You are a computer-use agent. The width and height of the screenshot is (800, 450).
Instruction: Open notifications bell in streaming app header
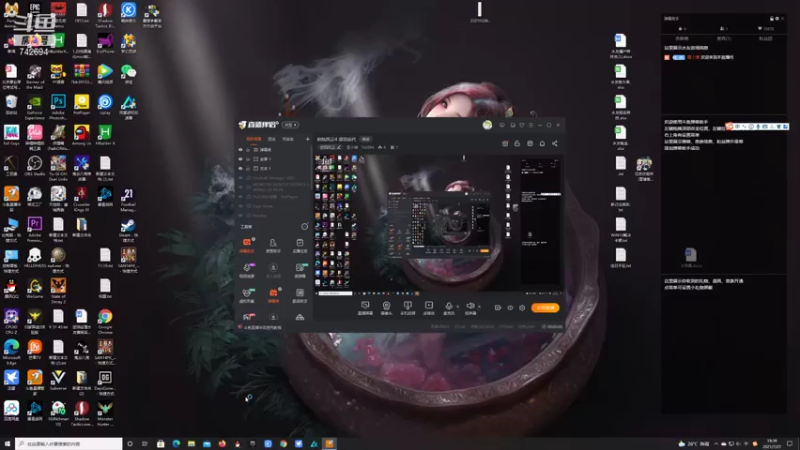click(542, 143)
